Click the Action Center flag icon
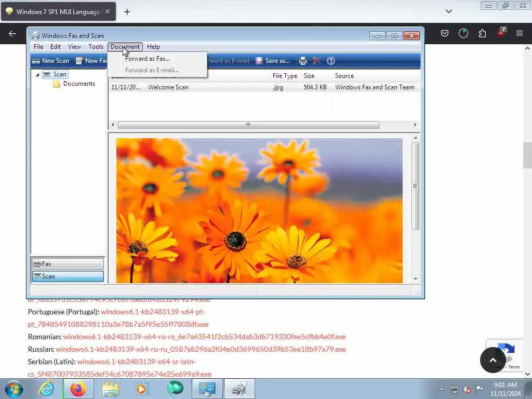The height and width of the screenshot is (399, 532). tap(479, 389)
